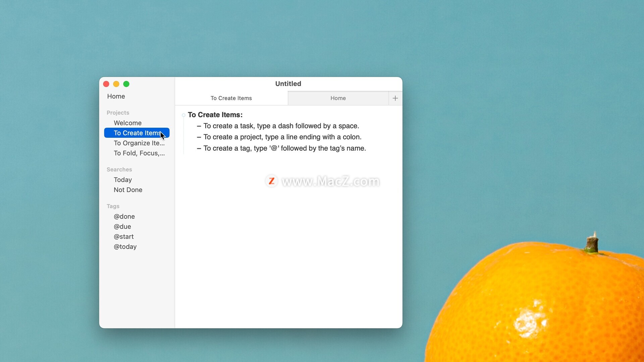This screenshot has width=644, height=362.
Task: Click the dash before 'To create a project'
Action: coord(199,137)
